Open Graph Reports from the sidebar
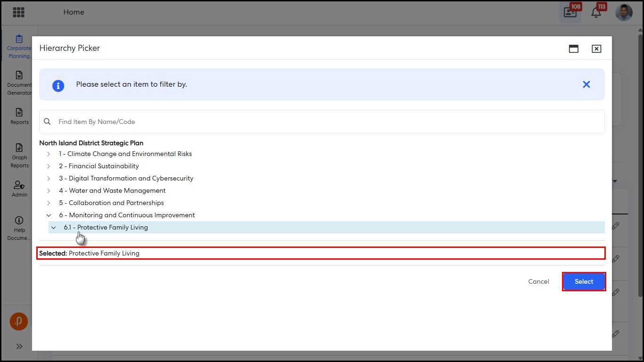644x362 pixels. click(19, 156)
